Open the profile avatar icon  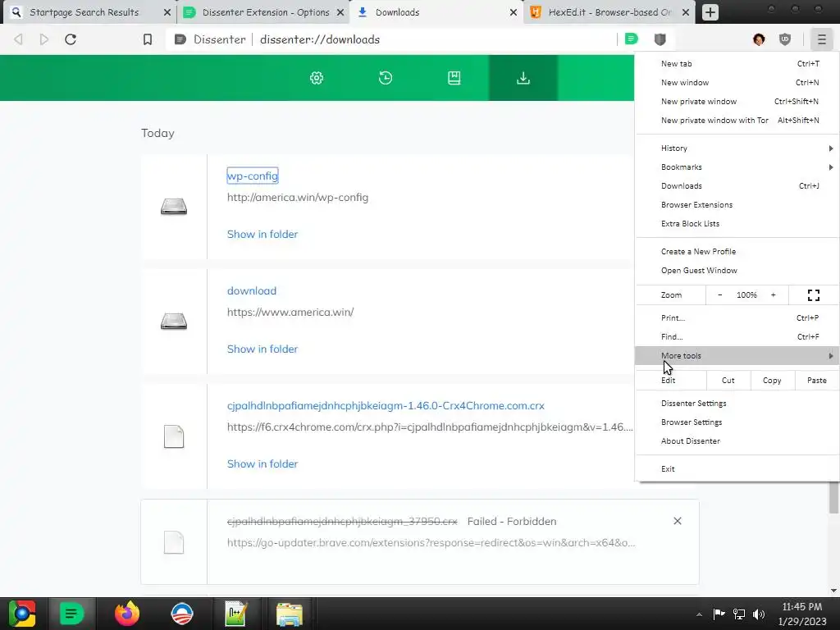(x=759, y=39)
